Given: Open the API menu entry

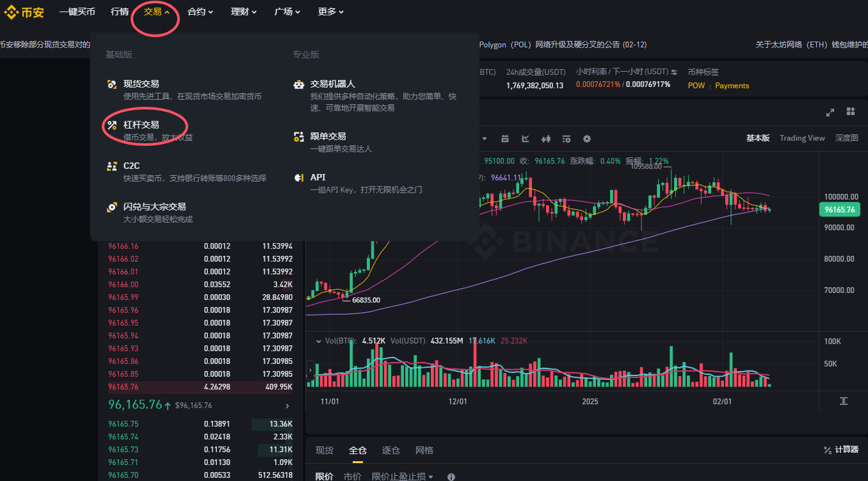Looking at the screenshot, I should tap(317, 177).
